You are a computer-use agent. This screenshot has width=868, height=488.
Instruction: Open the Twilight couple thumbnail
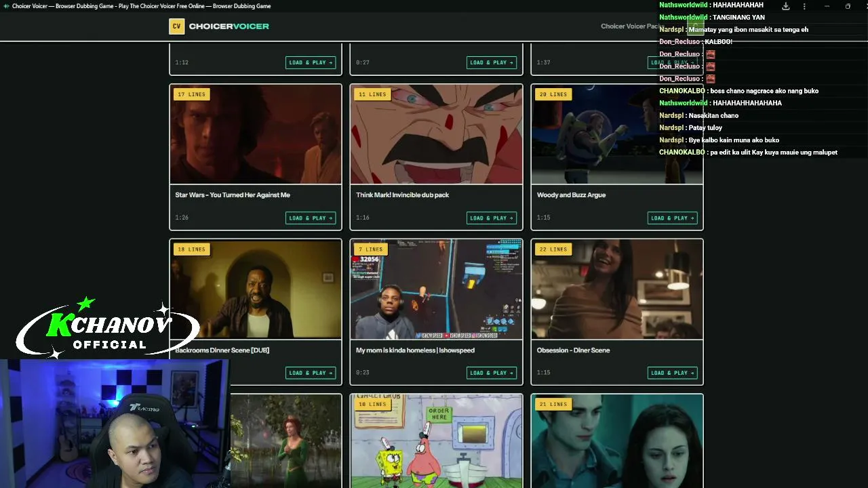(617, 441)
